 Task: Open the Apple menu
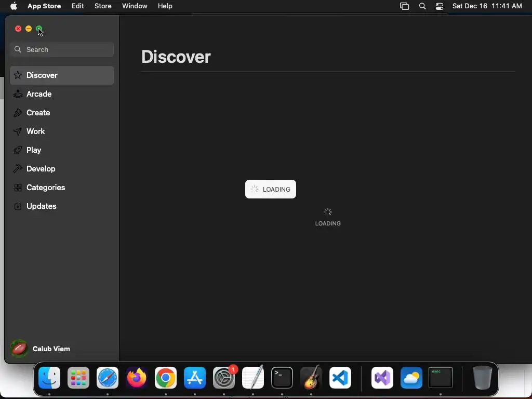point(14,6)
